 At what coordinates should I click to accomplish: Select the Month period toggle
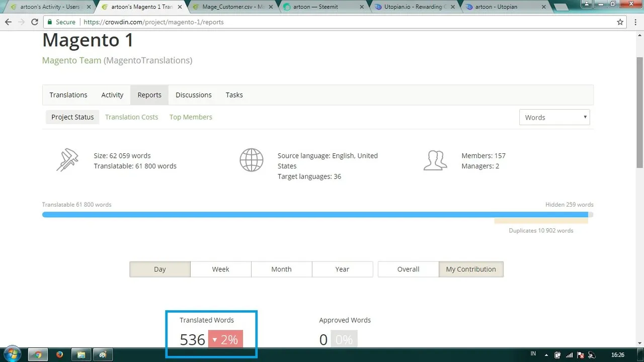click(282, 269)
